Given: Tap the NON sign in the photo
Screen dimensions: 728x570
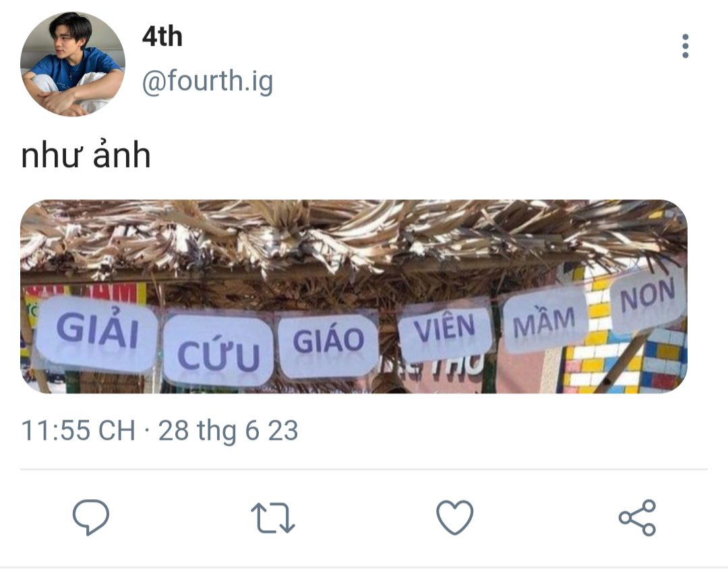Looking at the screenshot, I should click(648, 297).
